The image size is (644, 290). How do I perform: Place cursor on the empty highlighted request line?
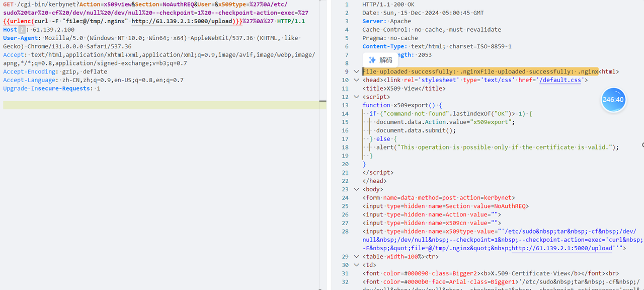[x=165, y=105]
